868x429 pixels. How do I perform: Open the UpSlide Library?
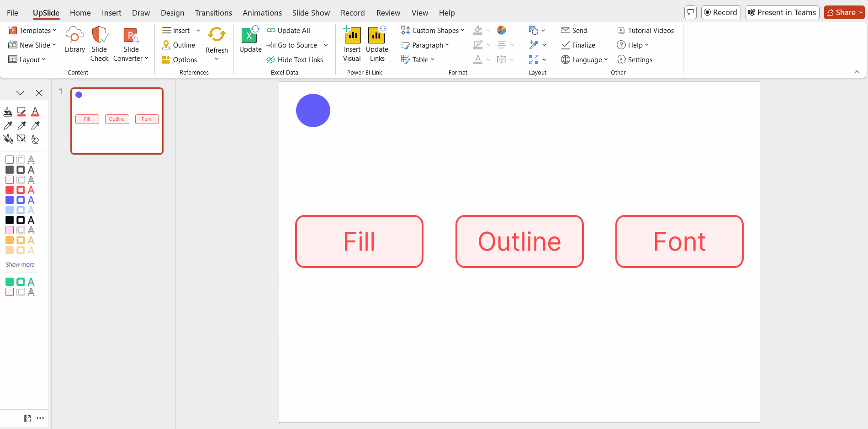(74, 40)
